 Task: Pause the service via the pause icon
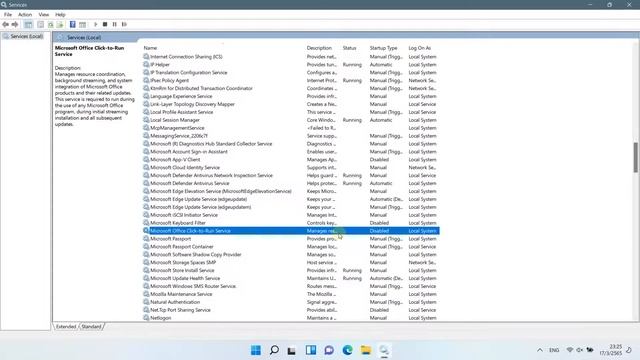pos(115,24)
